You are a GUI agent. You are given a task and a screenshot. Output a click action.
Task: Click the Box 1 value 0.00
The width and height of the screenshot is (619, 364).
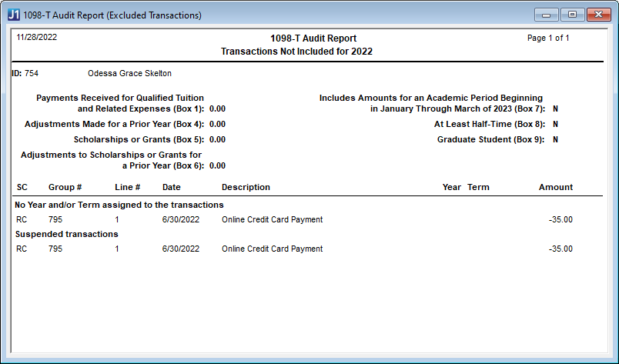pos(218,109)
